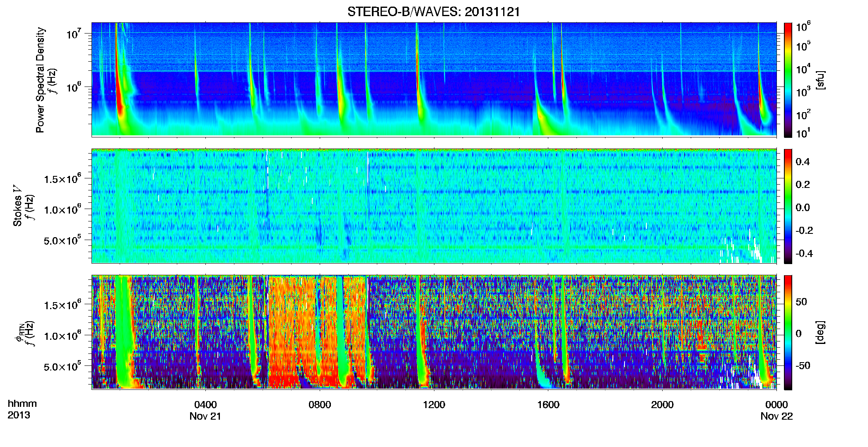Click the 0800 time tick label

(320, 405)
